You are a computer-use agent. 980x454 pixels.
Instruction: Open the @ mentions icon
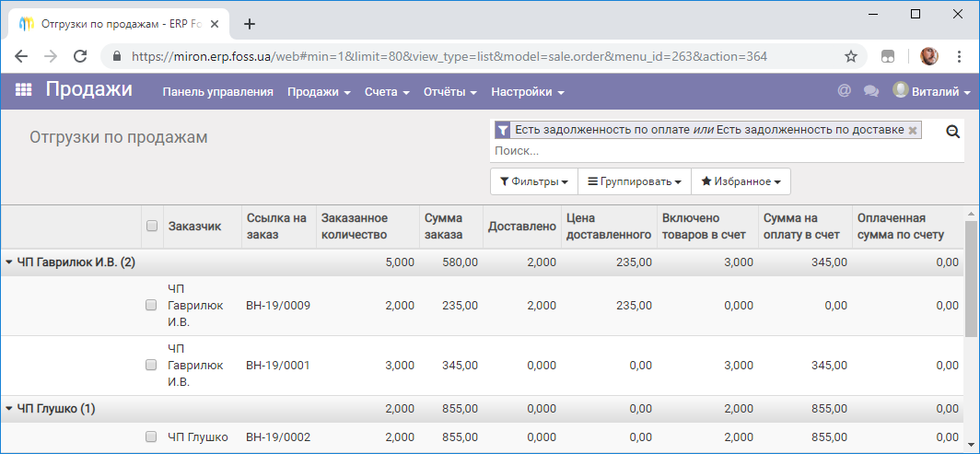[845, 91]
